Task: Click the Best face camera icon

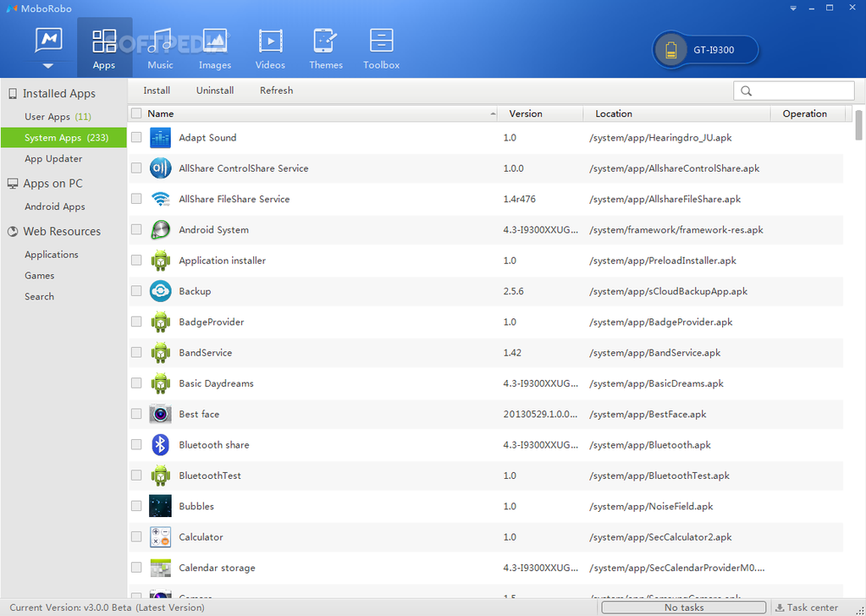Action: click(160, 414)
